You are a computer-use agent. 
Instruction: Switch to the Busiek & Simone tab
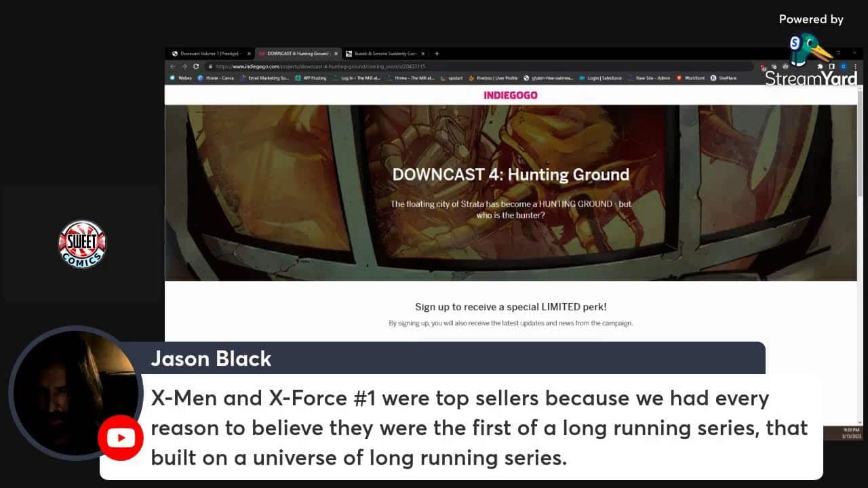pos(383,54)
